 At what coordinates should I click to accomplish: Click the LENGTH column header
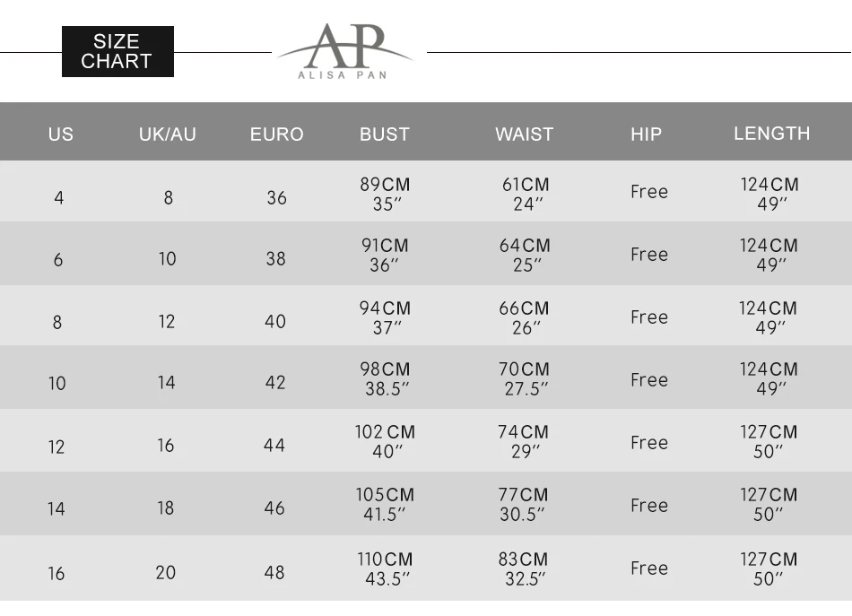pos(771,134)
